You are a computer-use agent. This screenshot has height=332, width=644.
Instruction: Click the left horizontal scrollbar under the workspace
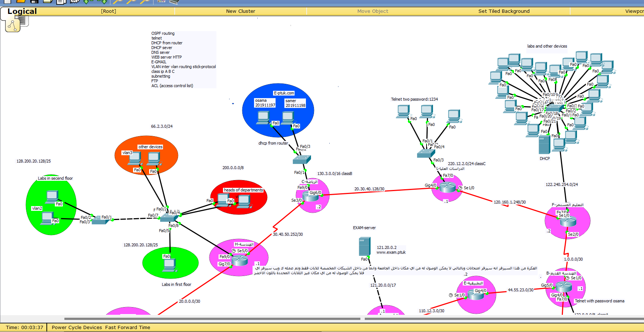tap(212, 319)
